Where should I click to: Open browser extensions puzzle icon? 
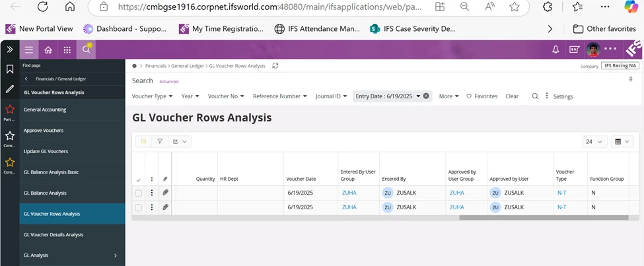547,7
